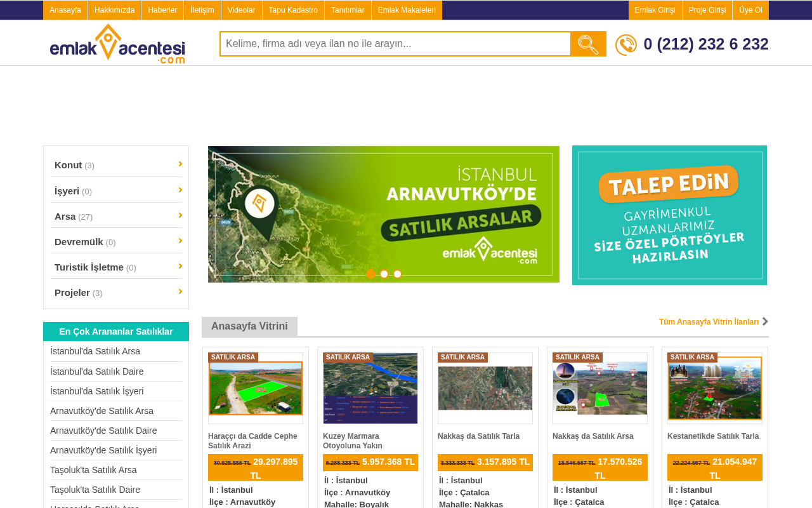This screenshot has height=508, width=812.
Task: Open Arnavutköy'de Satılık İşyeri link
Action: tap(103, 450)
